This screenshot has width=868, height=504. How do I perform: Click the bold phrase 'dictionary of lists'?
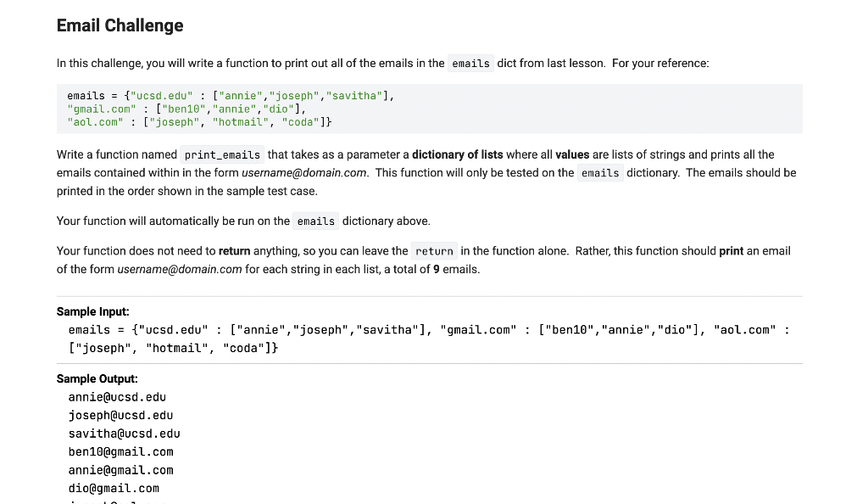pyautogui.click(x=457, y=154)
